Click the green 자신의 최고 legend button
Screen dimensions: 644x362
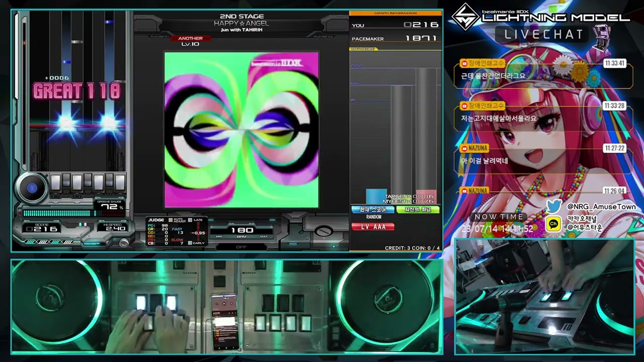tap(418, 210)
